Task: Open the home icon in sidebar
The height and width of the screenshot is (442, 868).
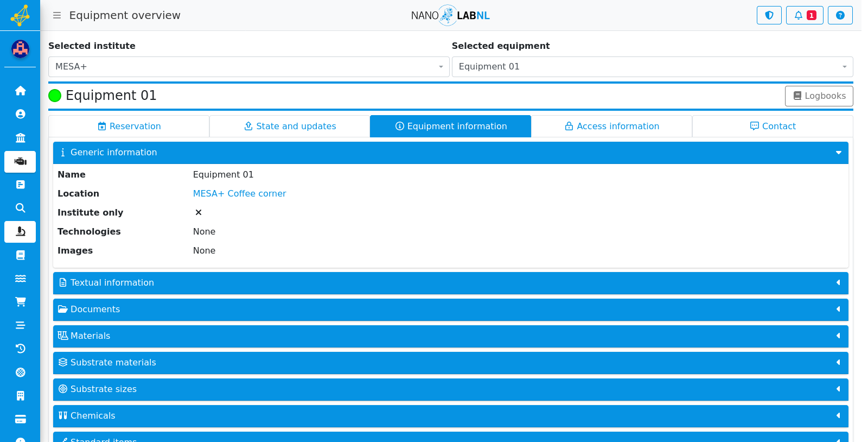Action: pyautogui.click(x=20, y=91)
